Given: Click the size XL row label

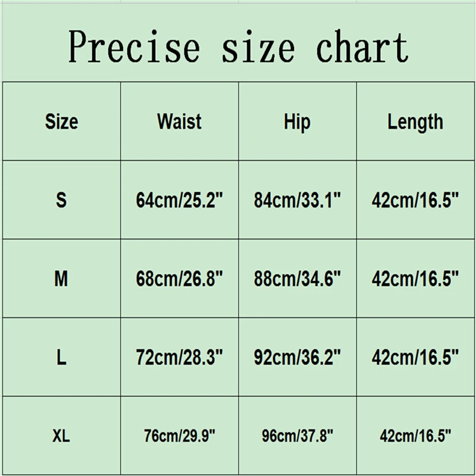Looking at the screenshot, I should click(61, 436).
